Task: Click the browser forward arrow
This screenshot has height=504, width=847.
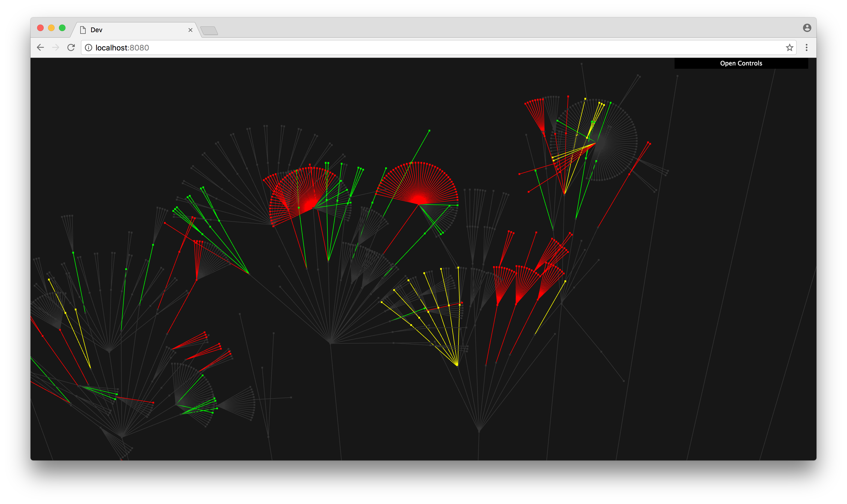Action: [56, 47]
